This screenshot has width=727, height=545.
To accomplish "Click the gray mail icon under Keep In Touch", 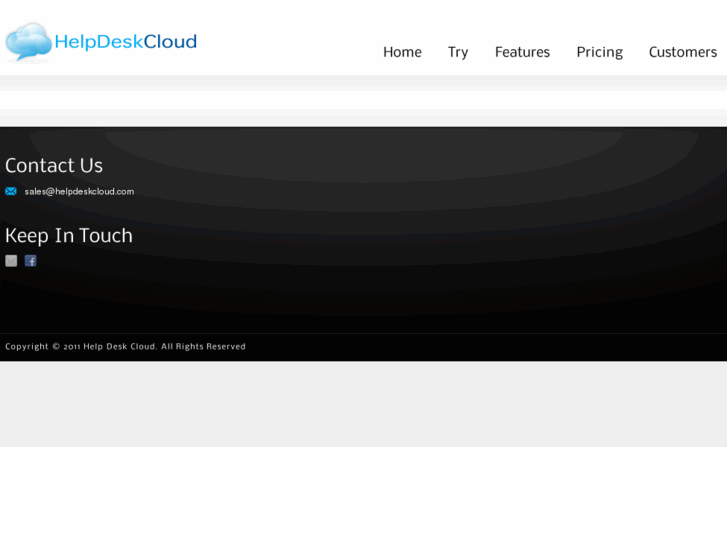I will [x=11, y=261].
